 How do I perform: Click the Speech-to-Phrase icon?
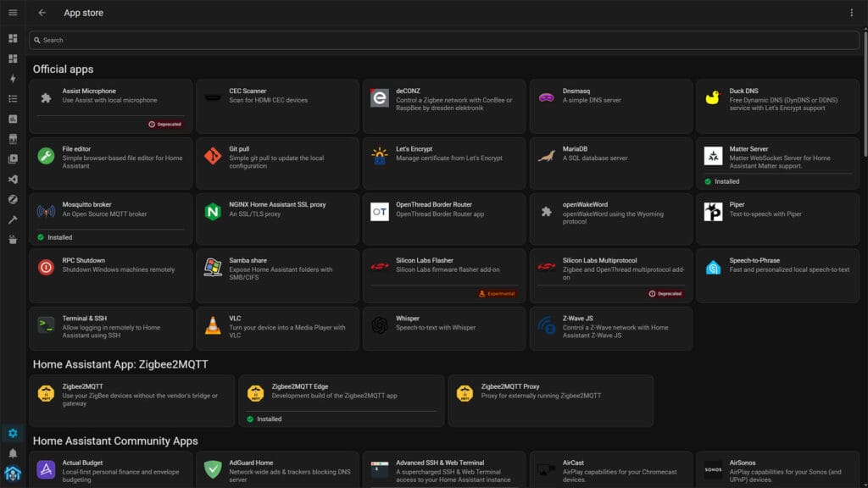713,267
